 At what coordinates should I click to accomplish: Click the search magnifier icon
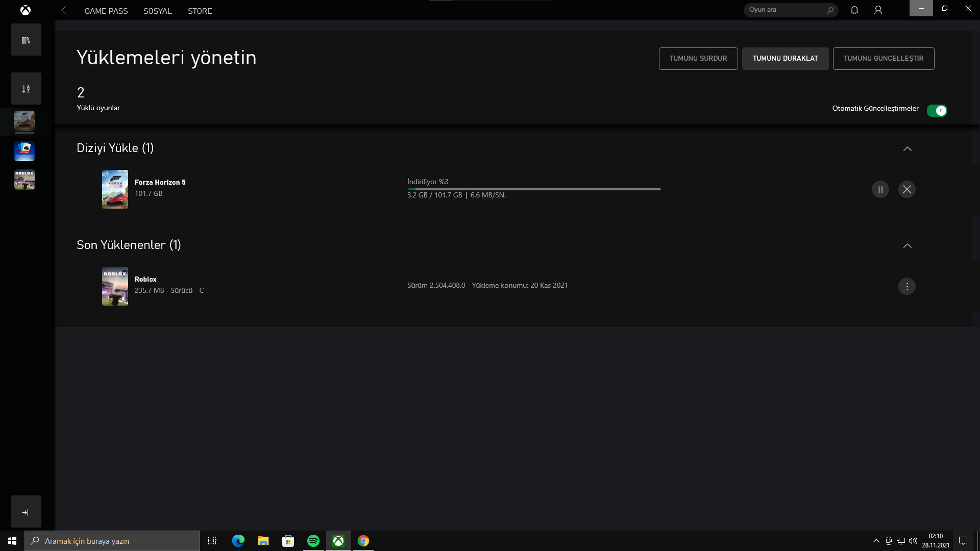point(830,10)
